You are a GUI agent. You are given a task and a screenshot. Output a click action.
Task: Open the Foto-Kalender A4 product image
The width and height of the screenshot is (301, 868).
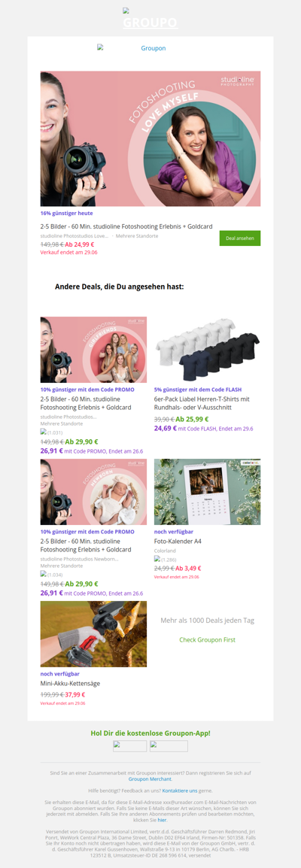coord(208,492)
